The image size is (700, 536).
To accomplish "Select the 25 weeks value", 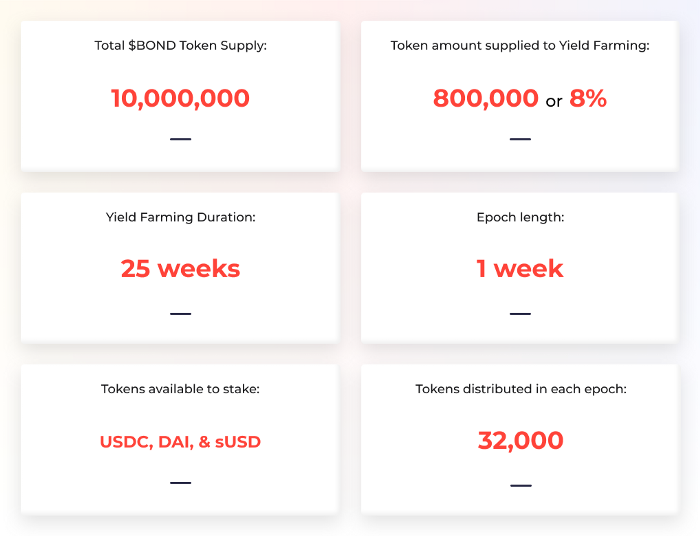I will pos(180,269).
